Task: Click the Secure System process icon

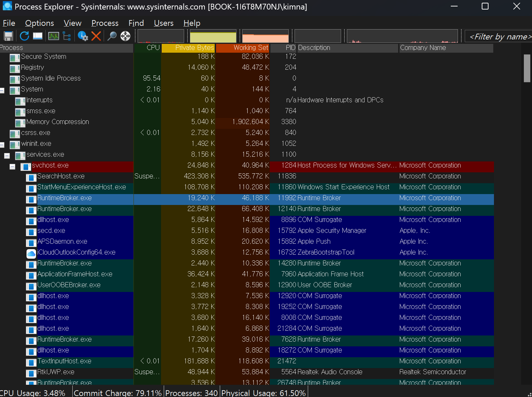Action: click(x=15, y=58)
